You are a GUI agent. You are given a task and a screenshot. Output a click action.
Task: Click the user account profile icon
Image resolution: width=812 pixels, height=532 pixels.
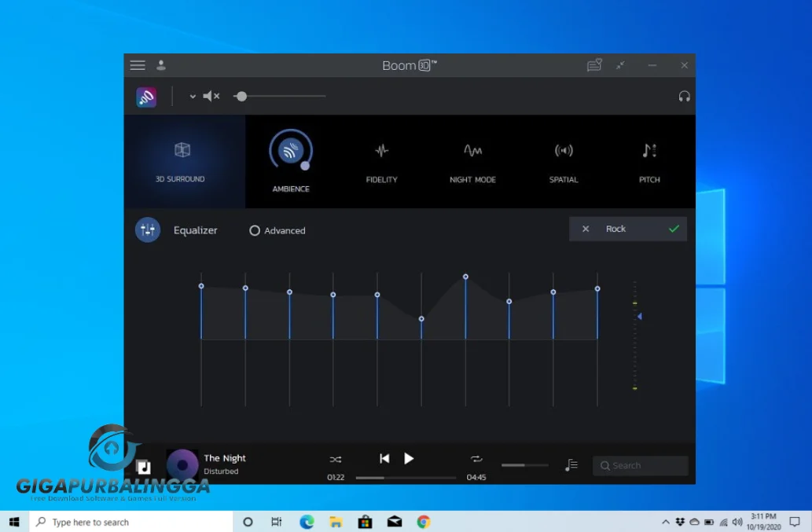click(x=161, y=65)
